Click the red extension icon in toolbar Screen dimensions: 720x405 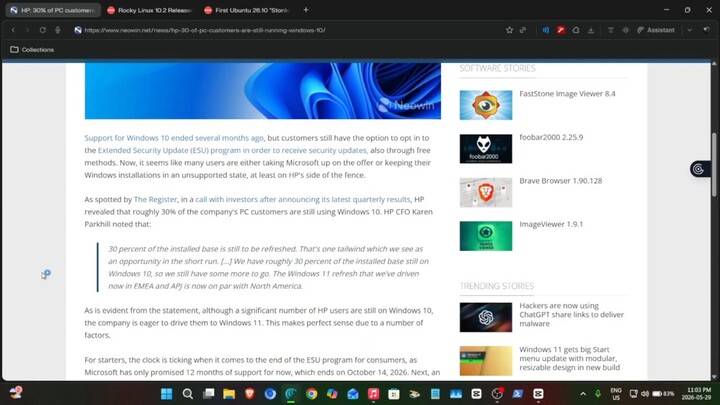[x=561, y=30]
